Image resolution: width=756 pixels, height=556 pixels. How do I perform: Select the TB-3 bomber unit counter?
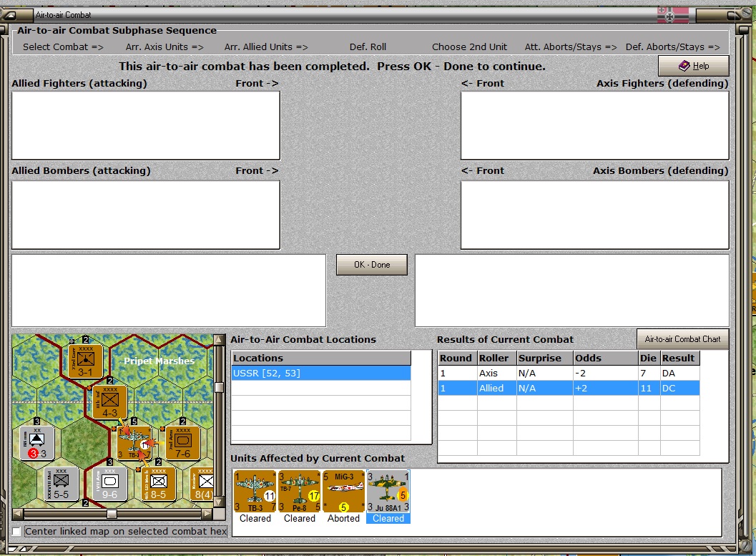255,492
